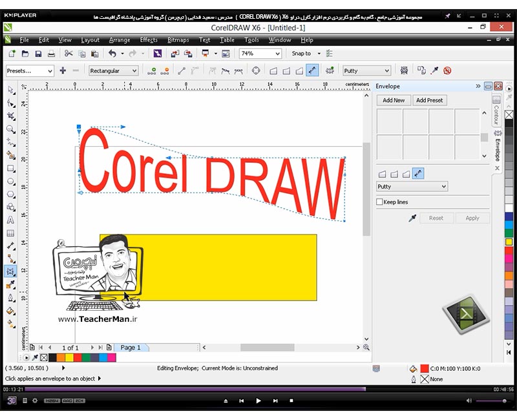Viewport: 517px width, 420px height.
Task: Choose the Outline Pen tool
Action: click(x=10, y=298)
